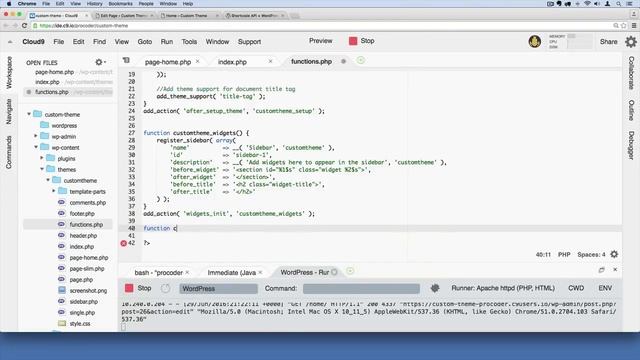
Task: Close the Immediate console tab
Action: [x=260, y=272]
